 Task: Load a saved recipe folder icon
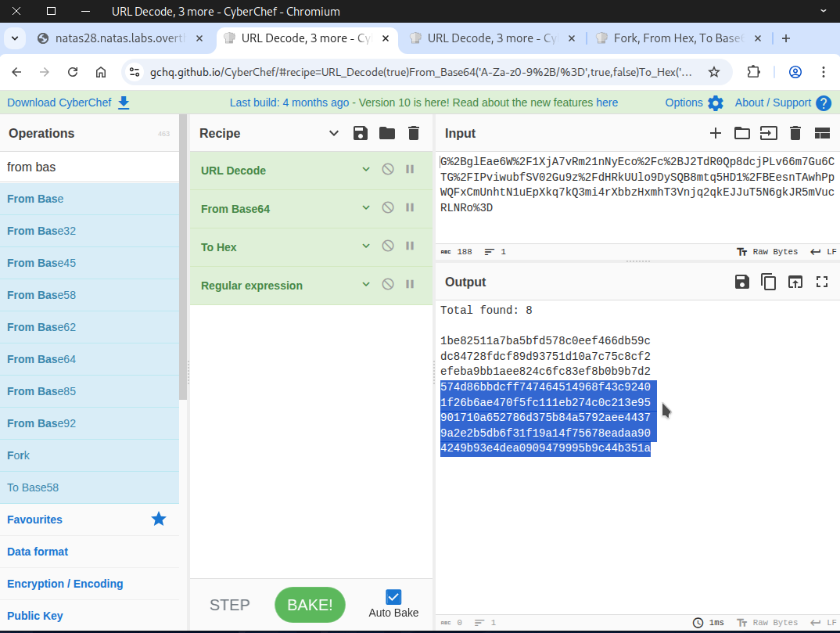(387, 133)
